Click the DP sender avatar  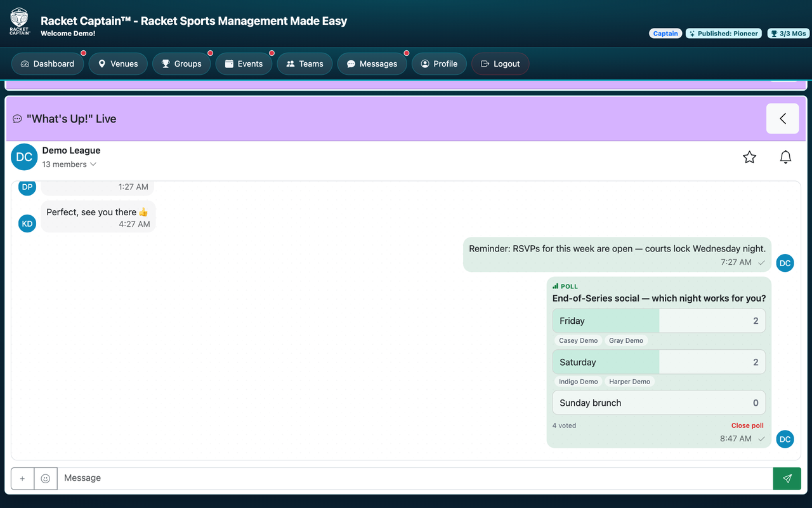click(27, 187)
